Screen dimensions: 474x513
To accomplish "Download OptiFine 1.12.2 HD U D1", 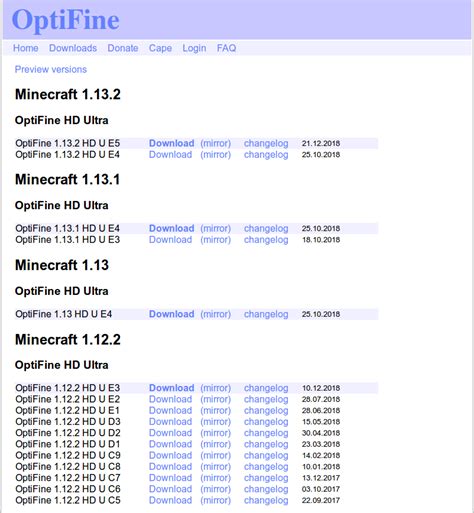I will coord(170,444).
